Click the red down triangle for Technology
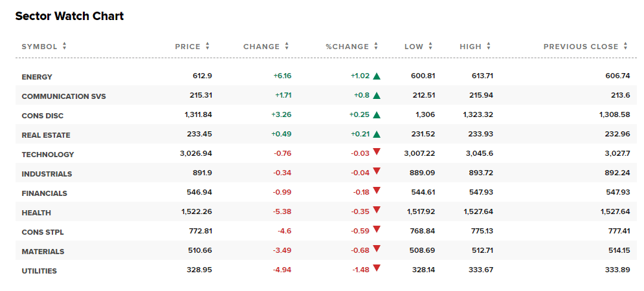644x291 pixels. [x=377, y=153]
